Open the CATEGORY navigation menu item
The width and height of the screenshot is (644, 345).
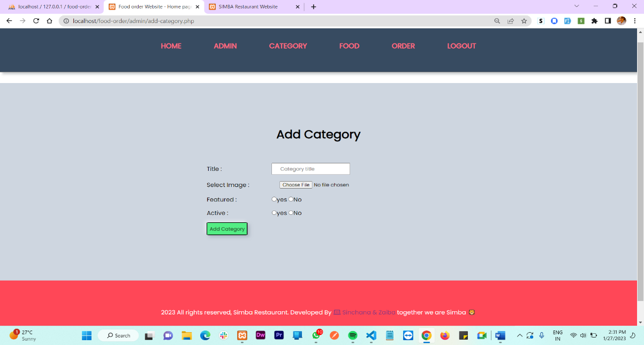click(288, 46)
